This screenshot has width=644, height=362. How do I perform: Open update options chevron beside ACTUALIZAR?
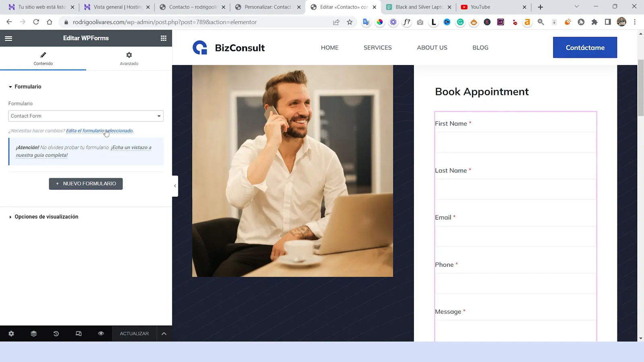(164, 333)
